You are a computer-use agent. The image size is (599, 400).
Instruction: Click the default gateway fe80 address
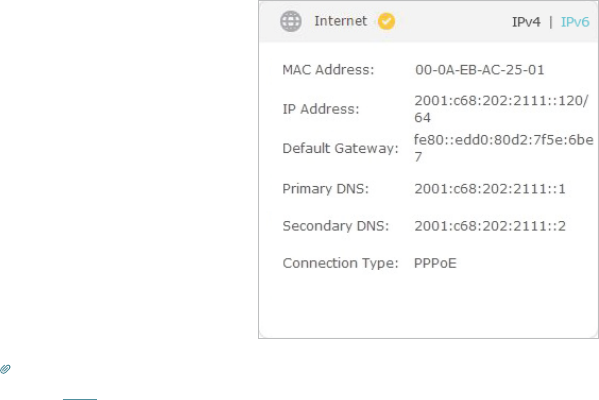(x=504, y=148)
